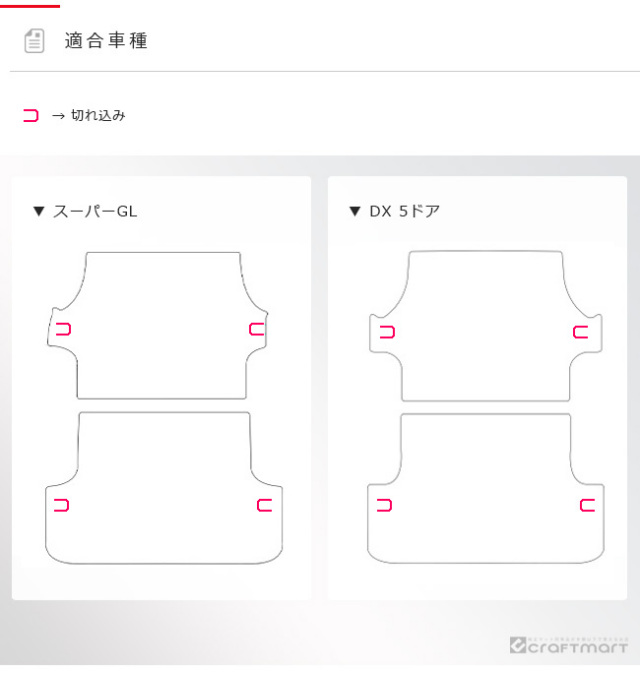Collapse the triangle beside スーパーGL

tap(39, 211)
